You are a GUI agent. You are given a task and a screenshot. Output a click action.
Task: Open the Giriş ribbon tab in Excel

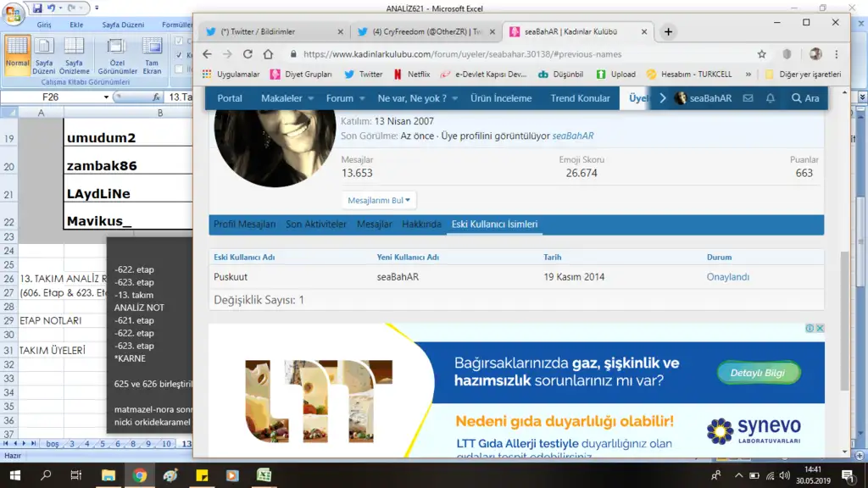[x=44, y=25]
